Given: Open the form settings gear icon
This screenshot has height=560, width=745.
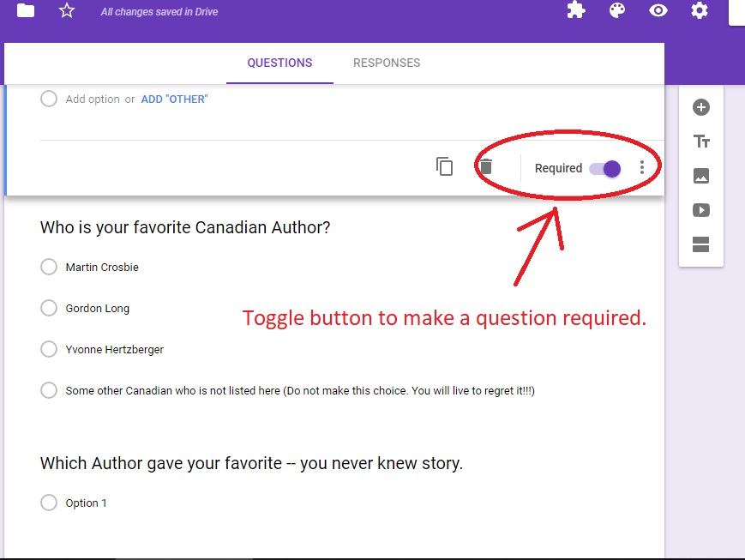Looking at the screenshot, I should [700, 10].
